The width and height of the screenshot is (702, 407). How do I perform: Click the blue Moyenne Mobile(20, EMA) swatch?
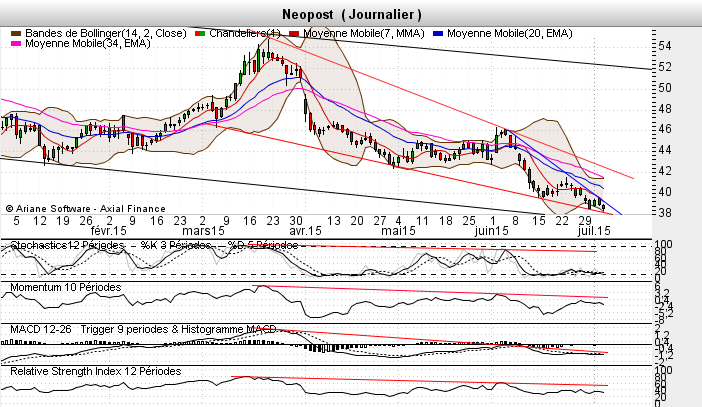coord(438,34)
